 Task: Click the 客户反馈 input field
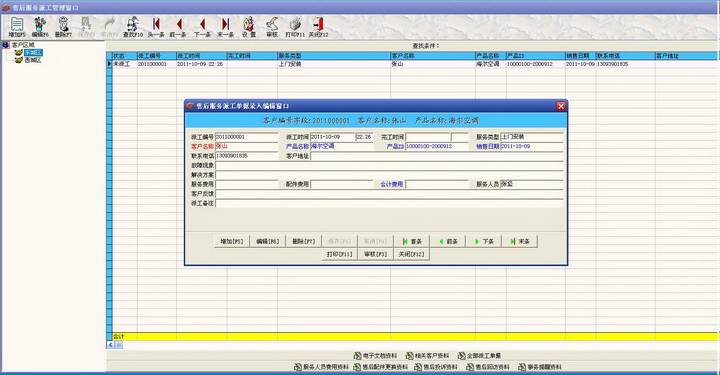click(x=389, y=194)
